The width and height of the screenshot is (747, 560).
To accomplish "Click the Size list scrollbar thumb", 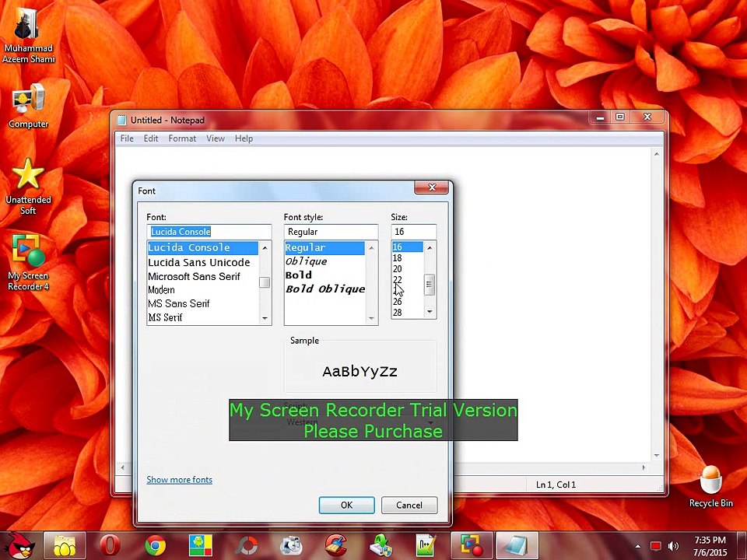I will 430,285.
